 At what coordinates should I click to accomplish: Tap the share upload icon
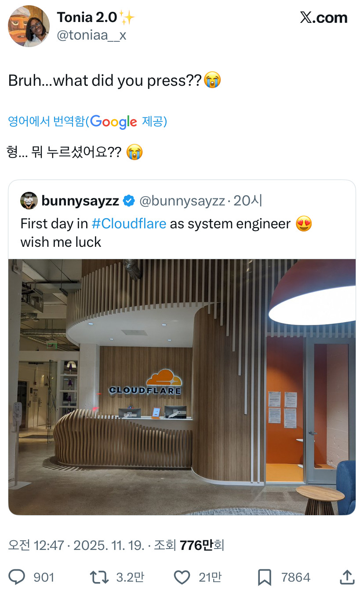point(347,577)
